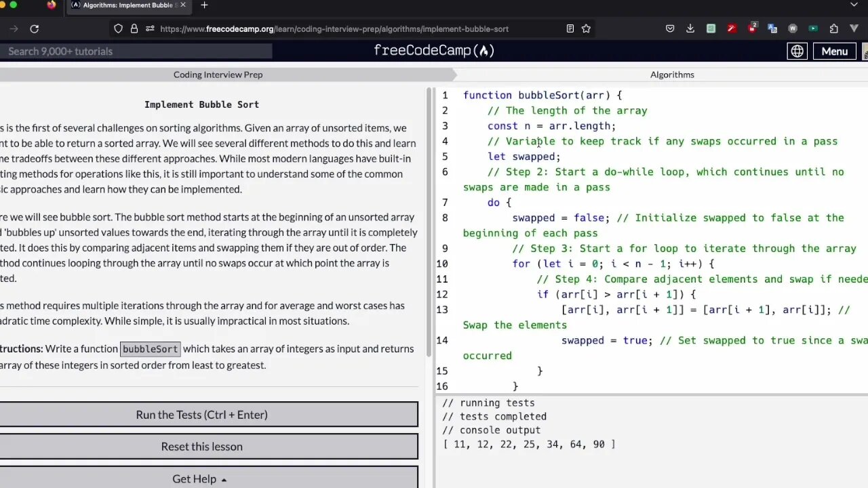
Task: Click code line 5 'let swapped;'
Action: (x=524, y=157)
